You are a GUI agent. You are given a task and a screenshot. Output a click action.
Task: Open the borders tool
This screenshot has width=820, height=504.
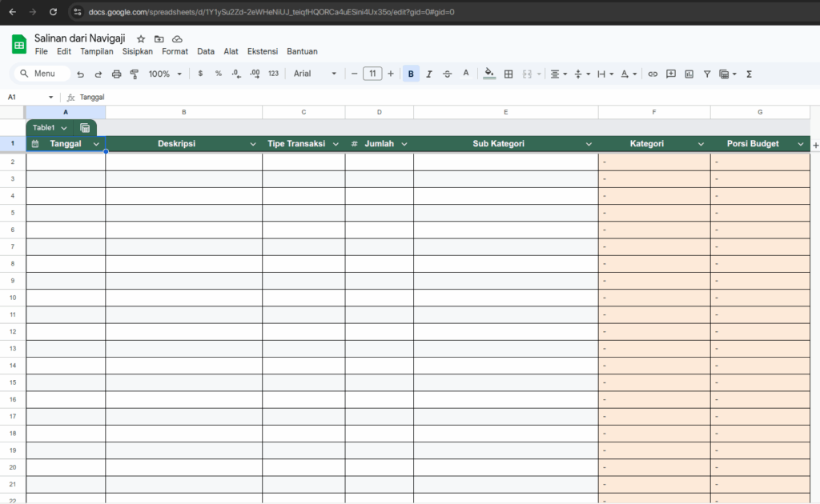tap(508, 74)
